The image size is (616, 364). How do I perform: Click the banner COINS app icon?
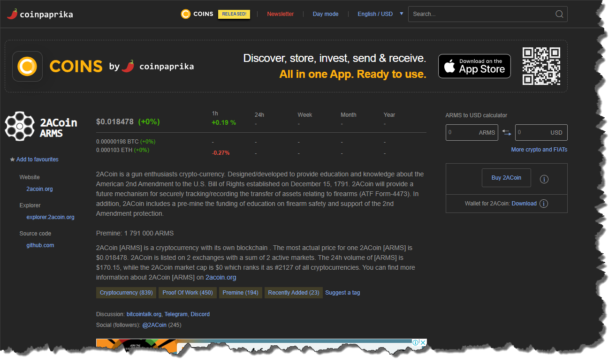click(27, 66)
